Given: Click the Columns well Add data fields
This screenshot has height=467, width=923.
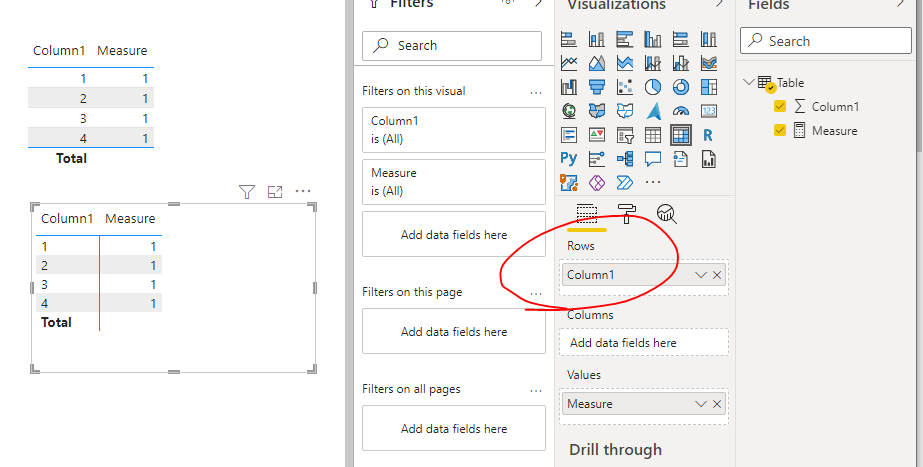Looking at the screenshot, I should pos(643,343).
